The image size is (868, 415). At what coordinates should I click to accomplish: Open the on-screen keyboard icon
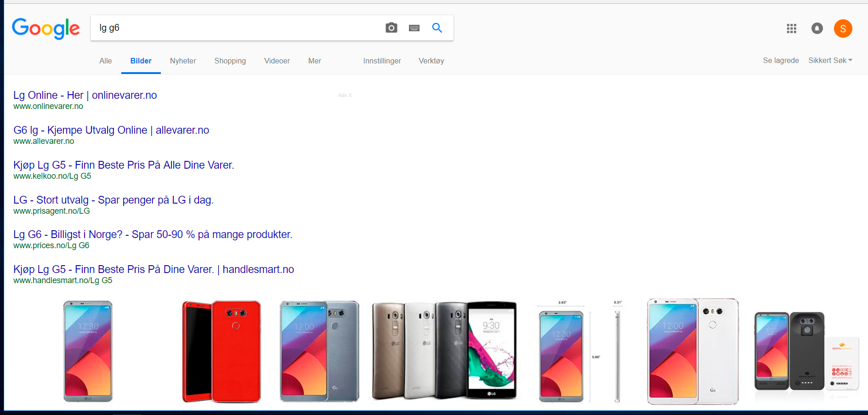[x=414, y=28]
